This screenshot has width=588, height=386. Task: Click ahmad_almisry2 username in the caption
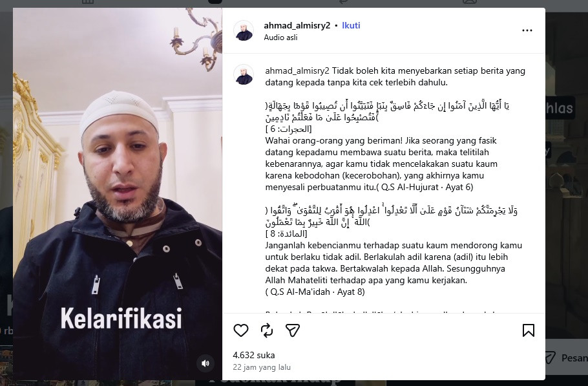point(297,71)
